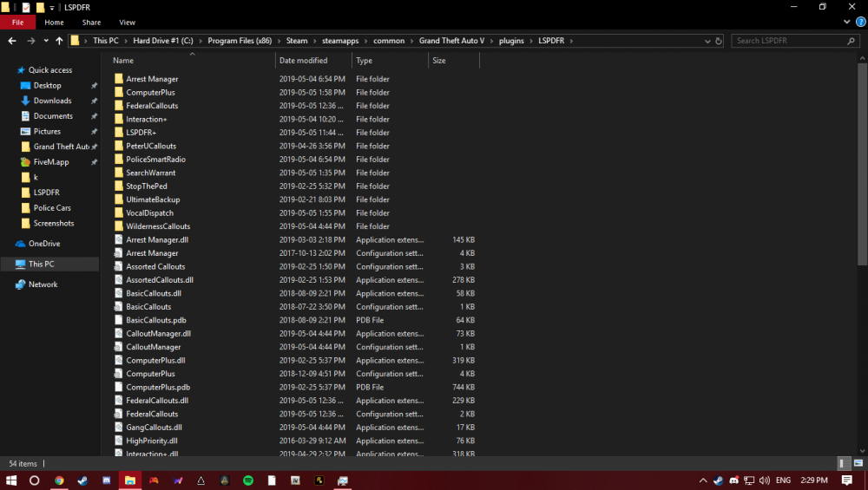The image size is (868, 490).
Task: Open Spotify from taskbar
Action: pyautogui.click(x=248, y=480)
